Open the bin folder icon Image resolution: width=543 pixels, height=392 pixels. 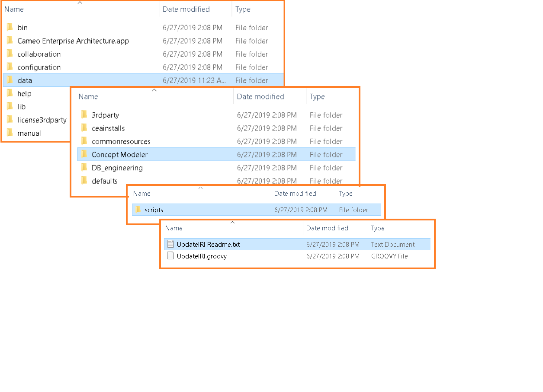[10, 28]
